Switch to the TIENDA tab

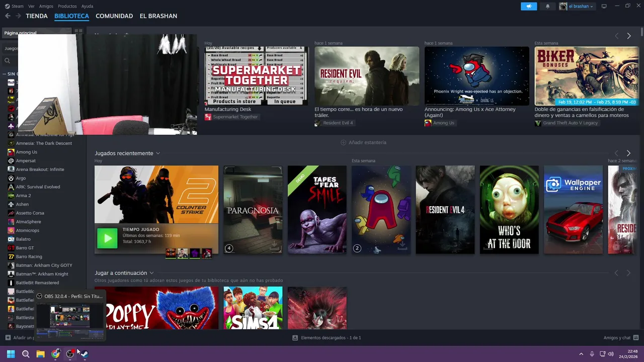point(37,16)
